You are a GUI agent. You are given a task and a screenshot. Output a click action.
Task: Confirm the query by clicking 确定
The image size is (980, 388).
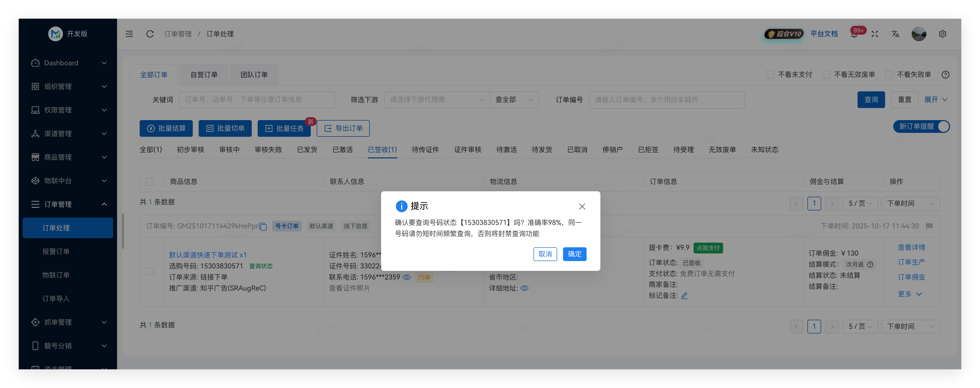click(x=575, y=254)
